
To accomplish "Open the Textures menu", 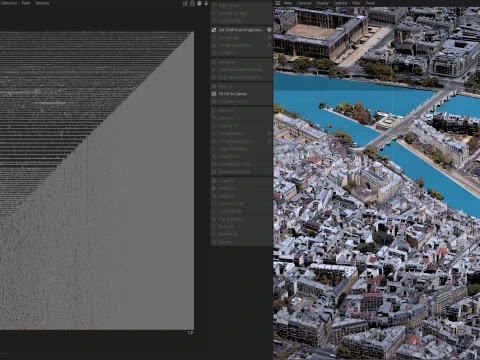I will tap(42, 3).
